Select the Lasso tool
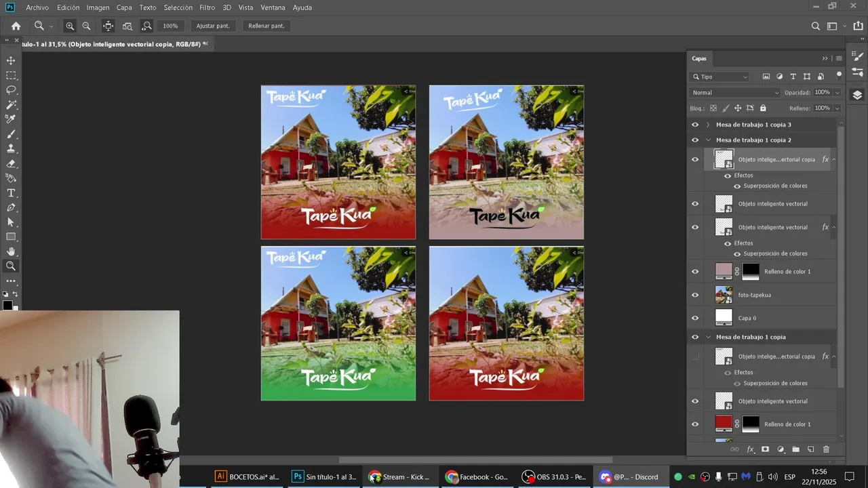The height and width of the screenshot is (488, 868). [11, 90]
